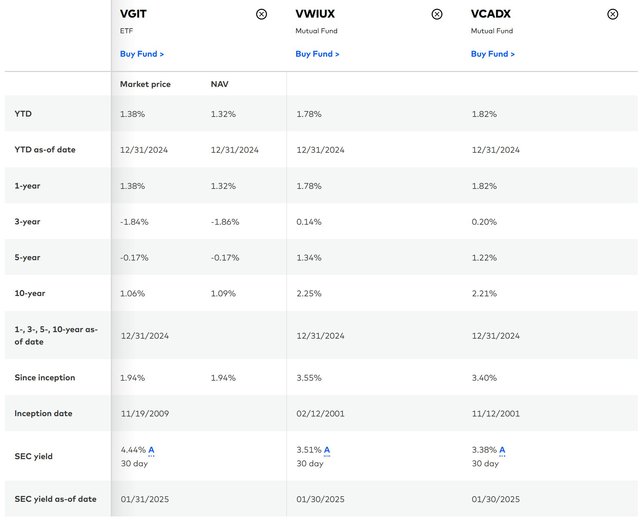The width and height of the screenshot is (640, 521).
Task: Open Buy Fund link for VWIUX
Action: [x=317, y=54]
